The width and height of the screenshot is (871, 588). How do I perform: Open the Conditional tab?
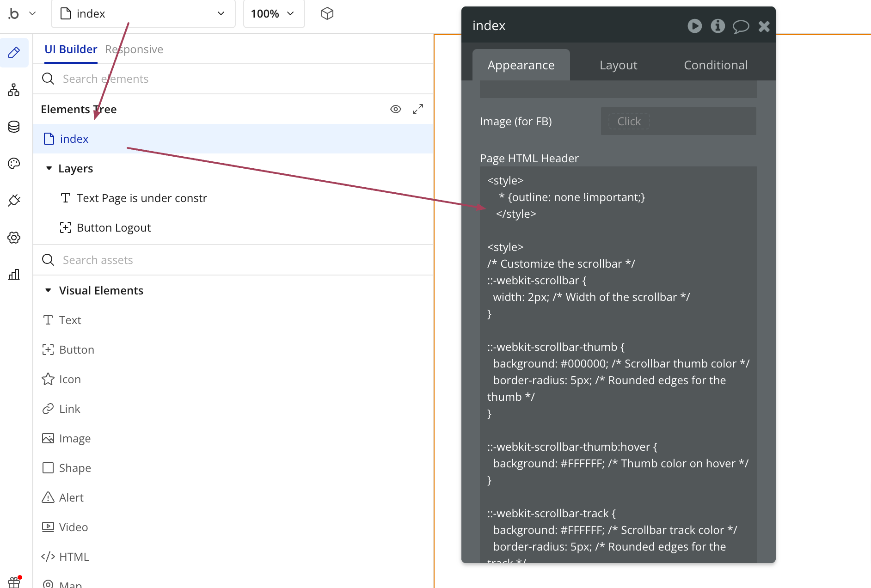click(716, 65)
